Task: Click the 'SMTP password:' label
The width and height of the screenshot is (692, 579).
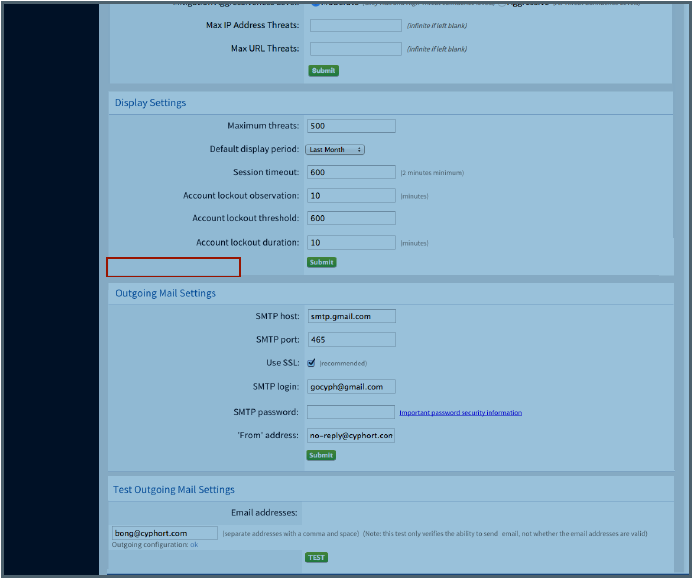Action: coord(266,412)
